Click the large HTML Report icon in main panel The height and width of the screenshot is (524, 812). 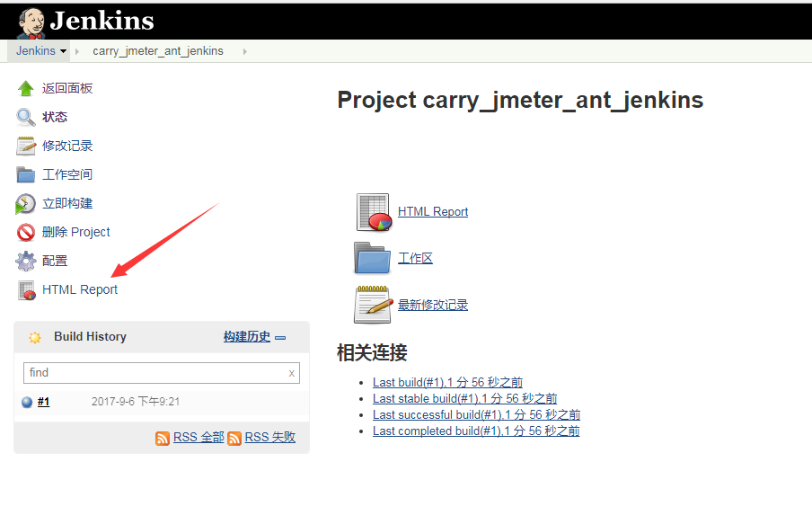point(374,212)
